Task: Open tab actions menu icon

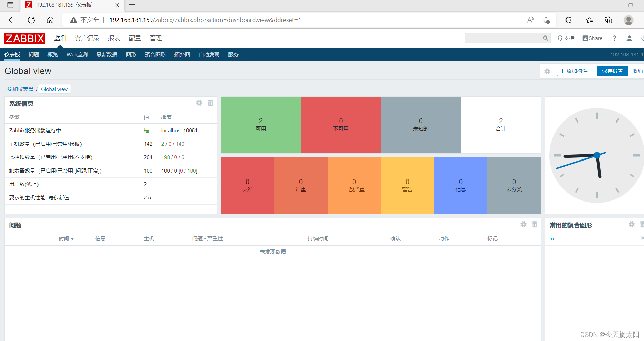Action: click(10, 5)
